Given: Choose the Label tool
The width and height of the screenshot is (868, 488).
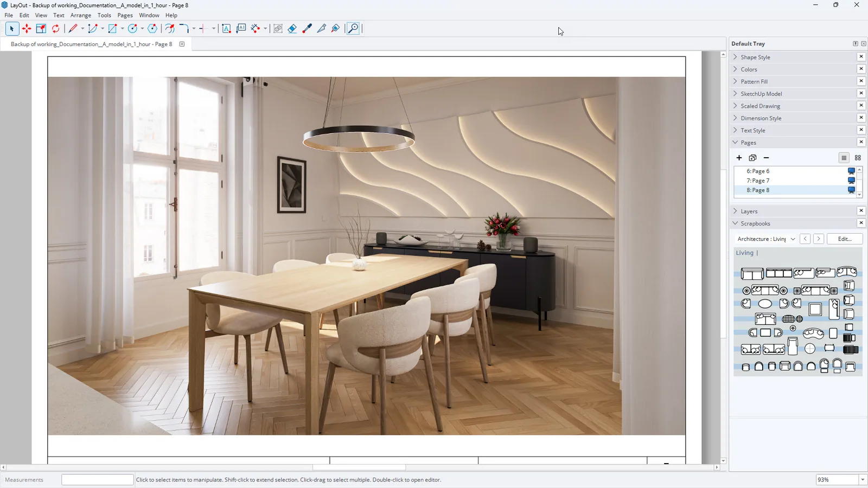Looking at the screenshot, I should coord(241,29).
